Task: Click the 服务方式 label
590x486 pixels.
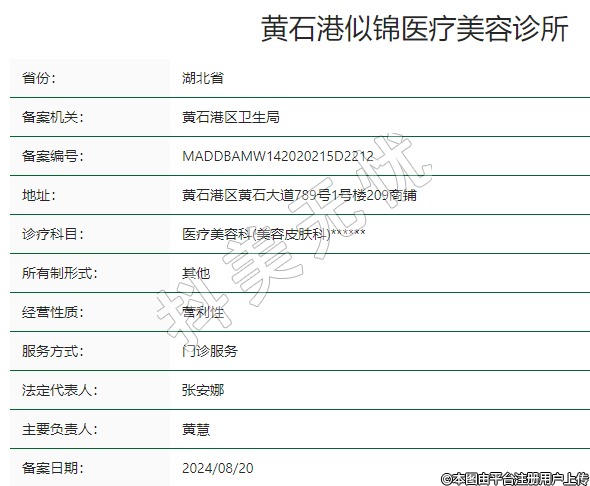Action: (x=53, y=351)
